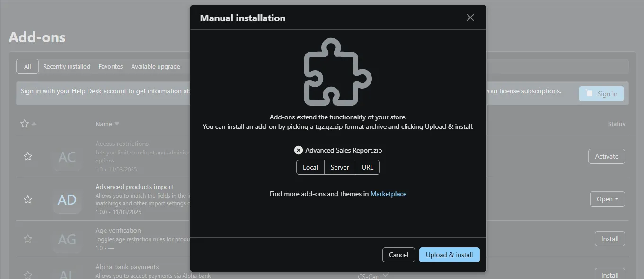This screenshot has width=644, height=279.
Task: Click the AG logo of Age verification
Action: pyautogui.click(x=67, y=239)
